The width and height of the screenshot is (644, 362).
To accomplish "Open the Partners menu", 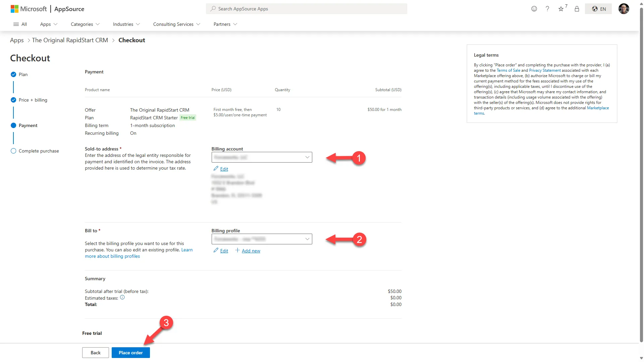I will (225, 24).
